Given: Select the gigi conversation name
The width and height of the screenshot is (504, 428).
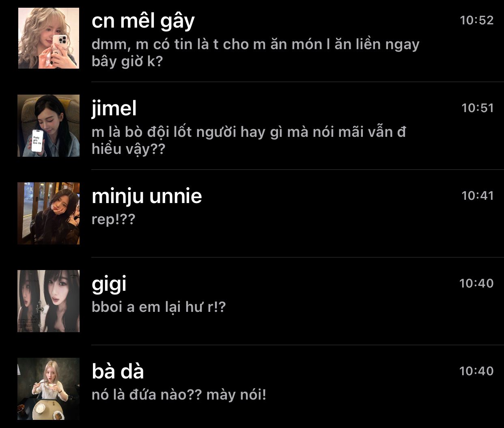Looking at the screenshot, I should [x=109, y=284].
